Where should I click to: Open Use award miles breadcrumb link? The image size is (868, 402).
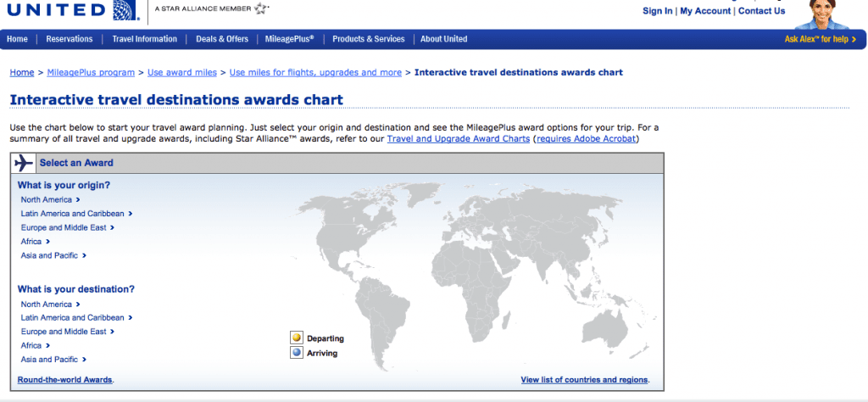182,73
